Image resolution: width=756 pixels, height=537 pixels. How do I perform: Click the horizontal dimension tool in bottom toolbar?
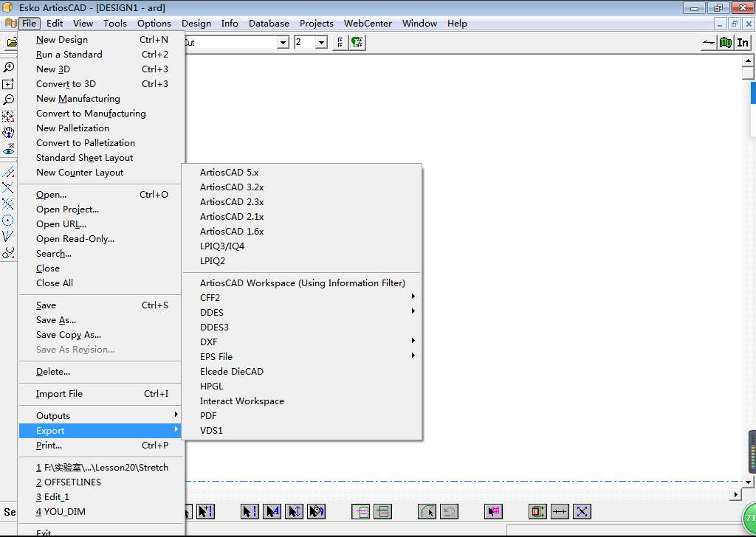560,511
